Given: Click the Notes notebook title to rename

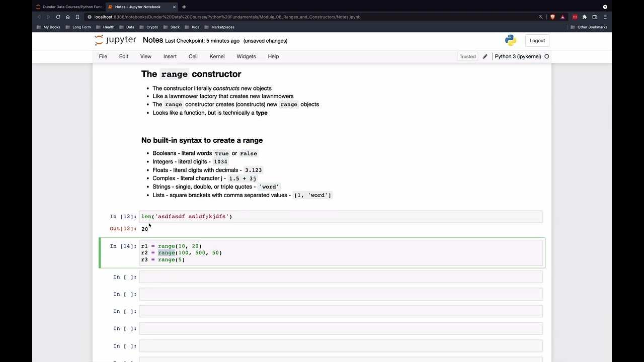Looking at the screenshot, I should tap(153, 40).
